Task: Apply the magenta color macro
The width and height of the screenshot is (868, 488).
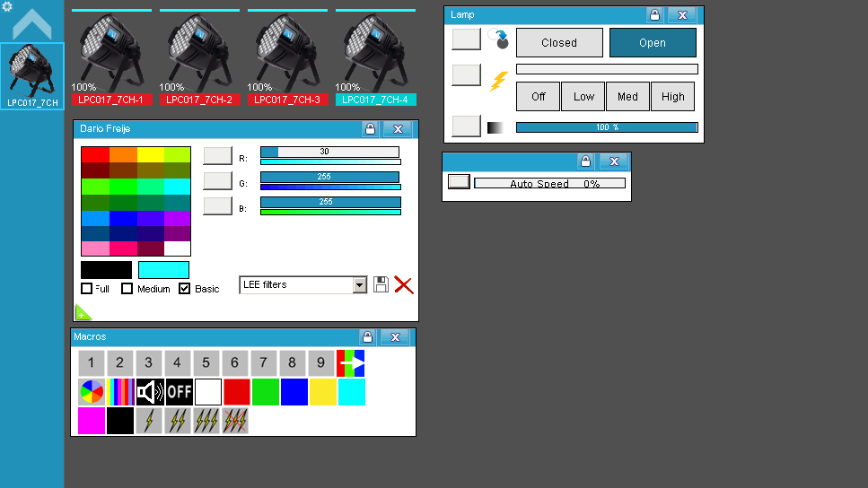Action: tap(92, 421)
